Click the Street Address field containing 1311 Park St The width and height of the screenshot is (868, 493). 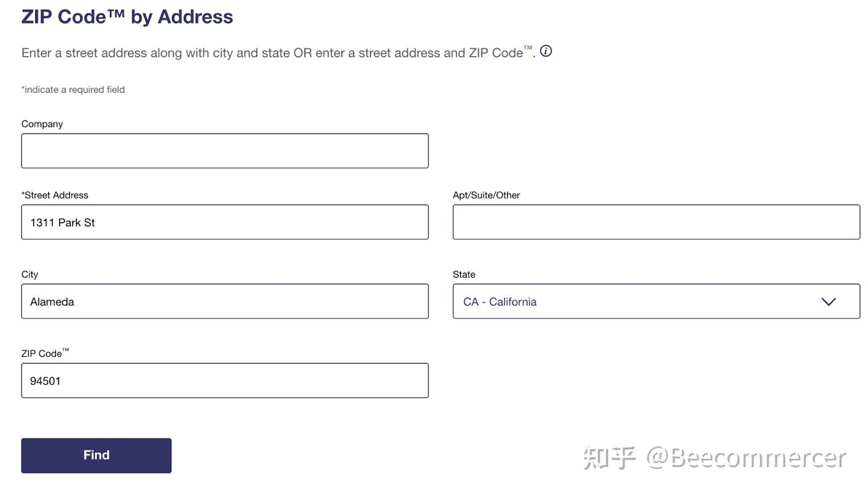coord(225,222)
